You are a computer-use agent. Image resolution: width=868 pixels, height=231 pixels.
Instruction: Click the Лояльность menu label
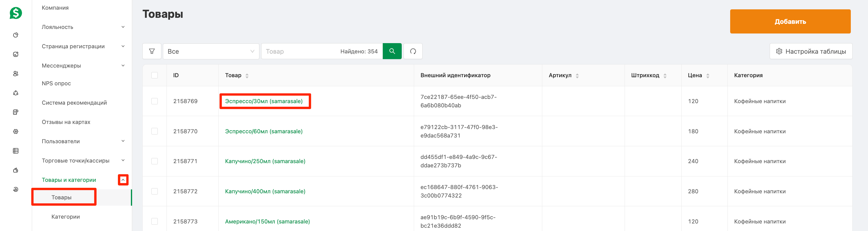[x=57, y=27]
